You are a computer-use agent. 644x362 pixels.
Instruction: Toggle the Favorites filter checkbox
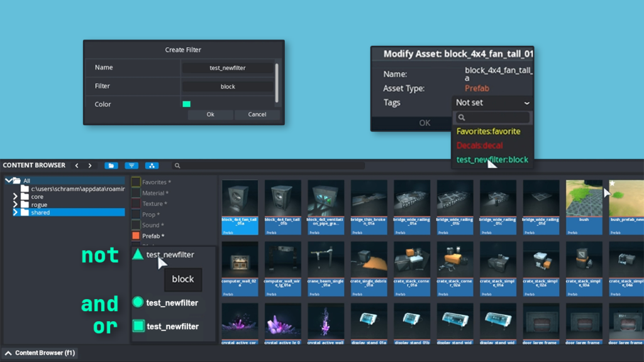pyautogui.click(x=136, y=182)
